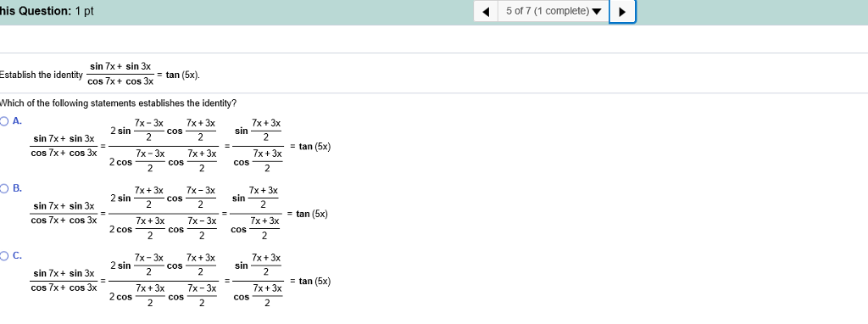
Task: Click 'Which of the following statements establishes the identity?'
Action: (118, 103)
